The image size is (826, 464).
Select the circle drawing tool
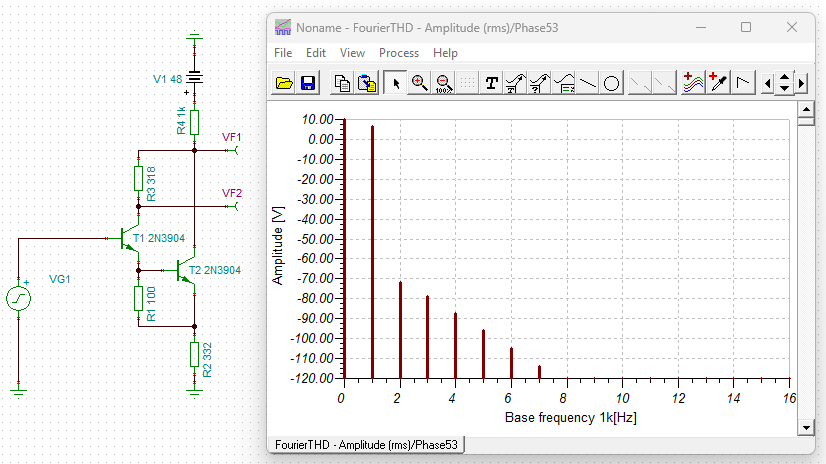611,83
